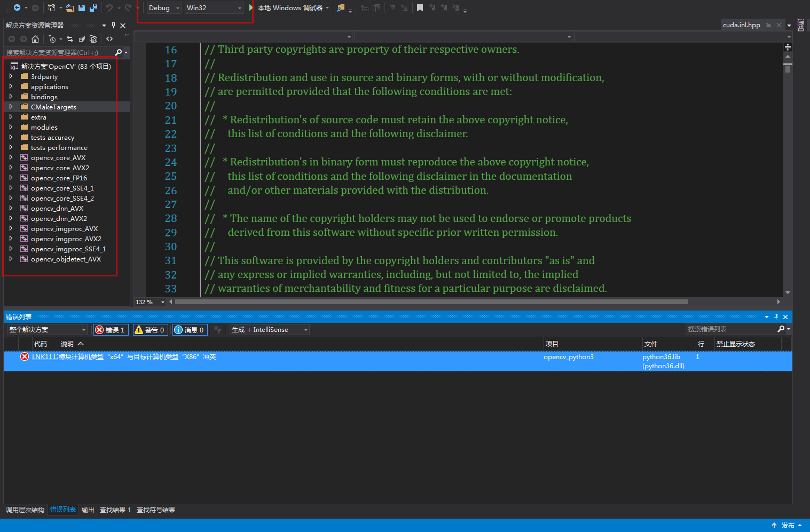Pin the error list panel
Screen dimensions: 810x532
pyautogui.click(x=776, y=316)
